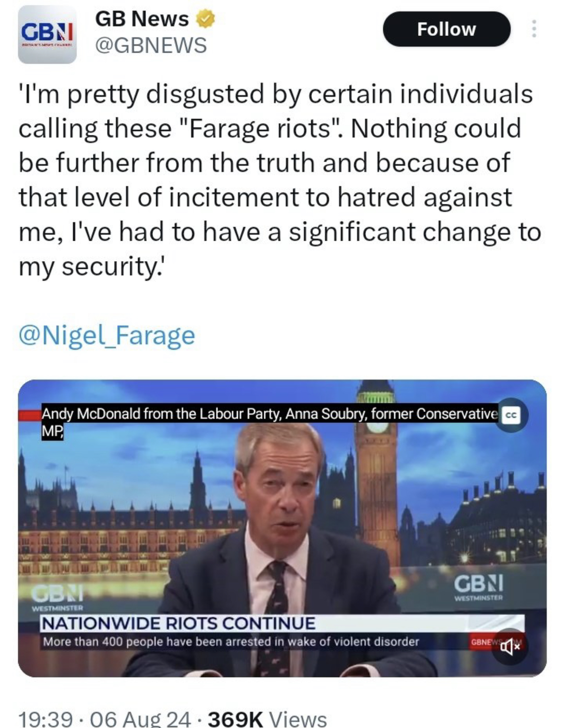Screen dimensions: 564x728
Task: Toggle closed captions with the CC button
Action: (x=511, y=415)
